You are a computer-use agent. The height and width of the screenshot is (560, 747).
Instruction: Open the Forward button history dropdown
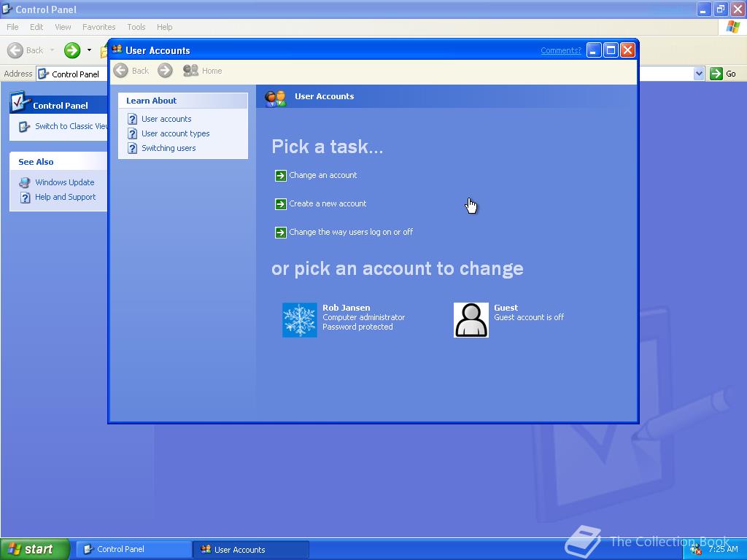coord(89,50)
